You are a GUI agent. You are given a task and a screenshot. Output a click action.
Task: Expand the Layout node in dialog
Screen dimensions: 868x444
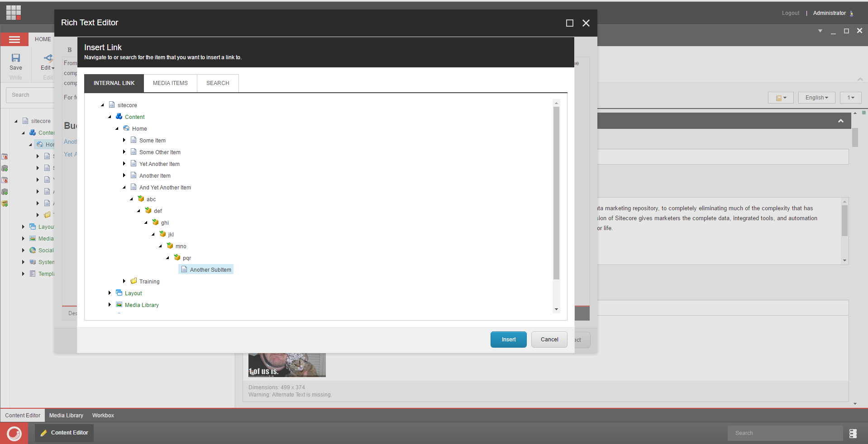(x=110, y=293)
